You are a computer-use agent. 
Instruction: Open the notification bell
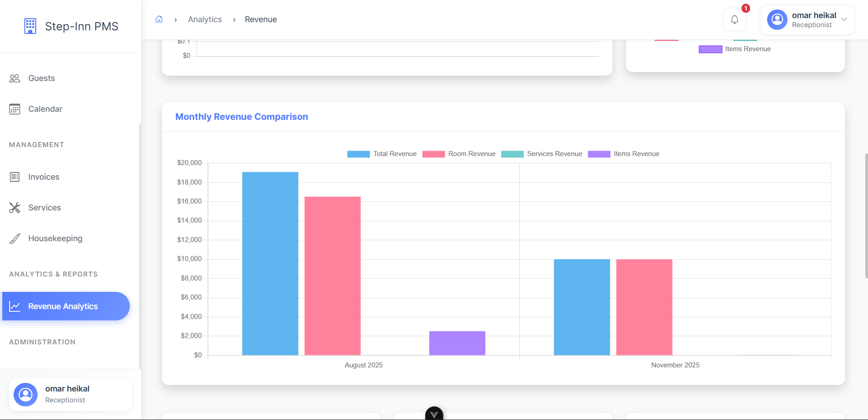(734, 19)
